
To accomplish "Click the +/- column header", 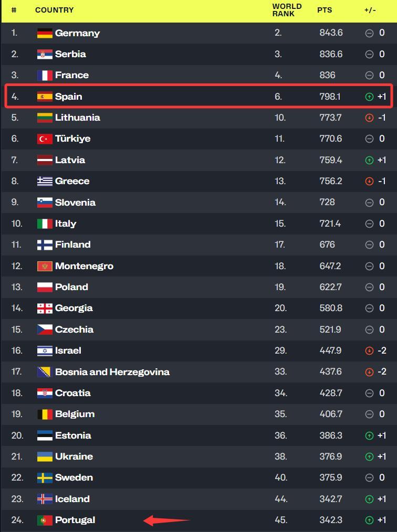I will [x=370, y=10].
